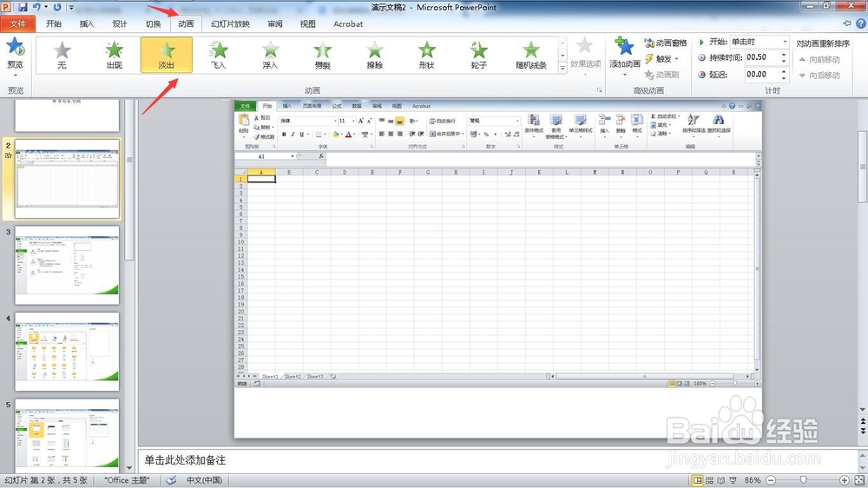Go to previous slide using double-up arrow
The width and height of the screenshot is (868, 488).
coord(863,422)
